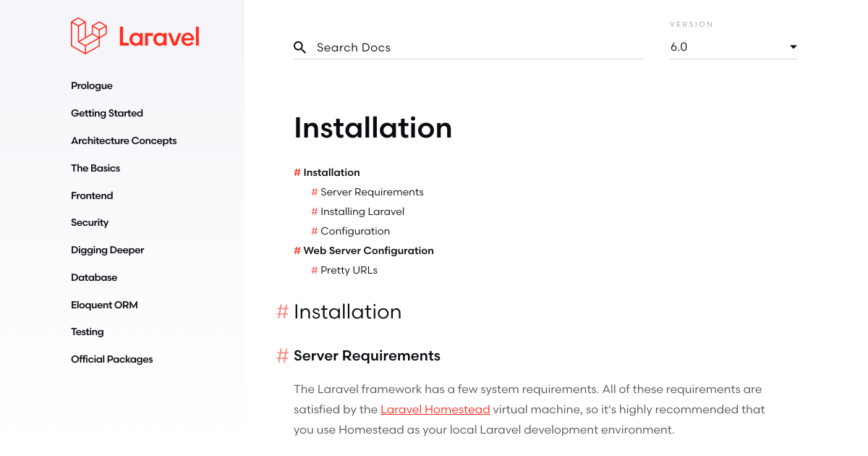Open the Testing documentation section
This screenshot has height=456, width=868.
coord(87,332)
